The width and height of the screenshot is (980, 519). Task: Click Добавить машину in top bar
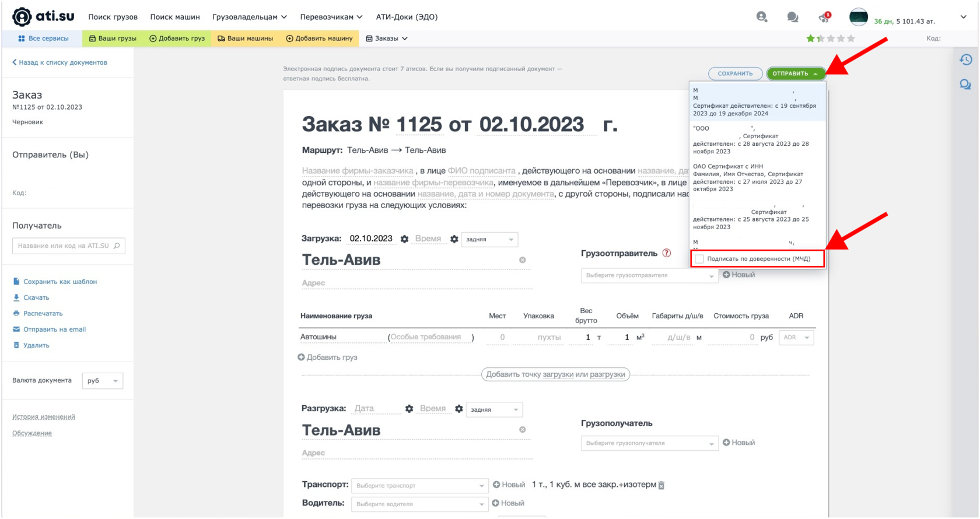(x=319, y=38)
